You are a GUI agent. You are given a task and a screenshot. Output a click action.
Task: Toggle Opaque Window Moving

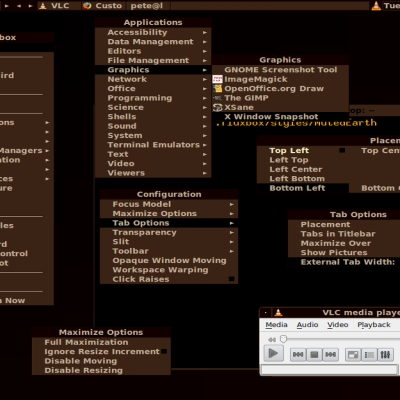tap(169, 260)
